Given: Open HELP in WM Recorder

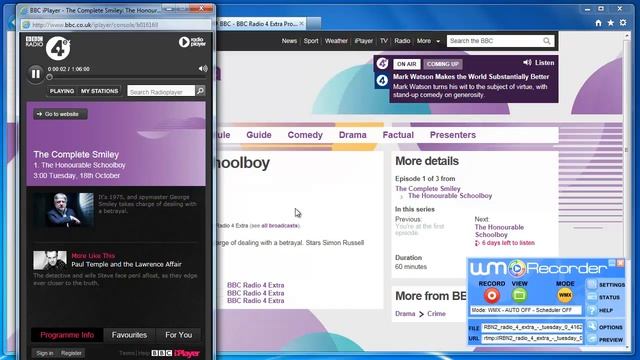Looking at the screenshot, I should [600, 310].
